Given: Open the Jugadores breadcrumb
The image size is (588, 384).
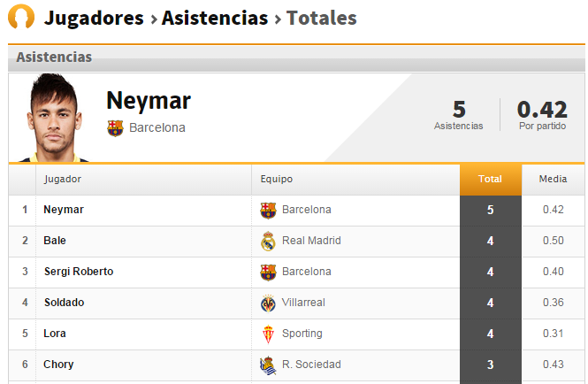Looking at the screenshot, I should [94, 18].
